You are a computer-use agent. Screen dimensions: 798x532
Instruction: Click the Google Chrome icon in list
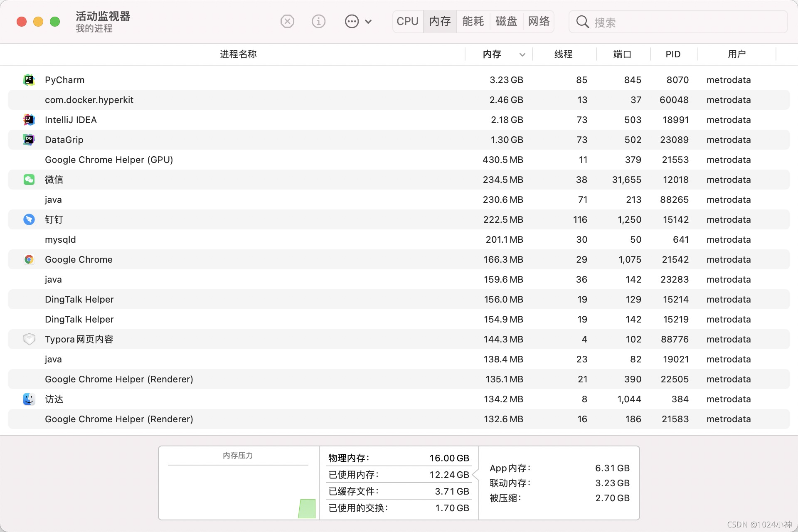pyautogui.click(x=29, y=259)
